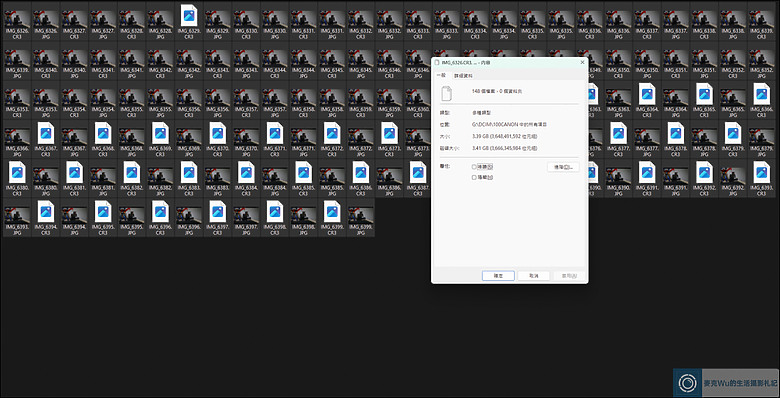780x398 pixels.
Task: Pick the IMG_6340.CR3 thumbnail
Action: tap(46, 58)
